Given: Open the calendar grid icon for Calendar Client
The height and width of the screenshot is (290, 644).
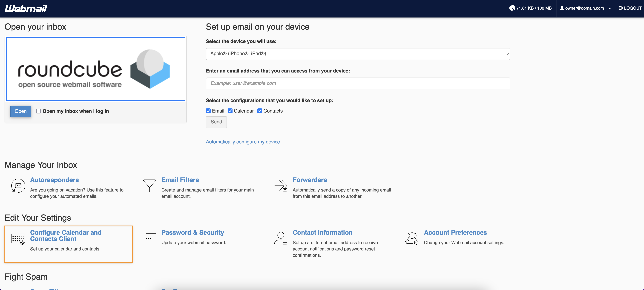Looking at the screenshot, I should click(18, 239).
